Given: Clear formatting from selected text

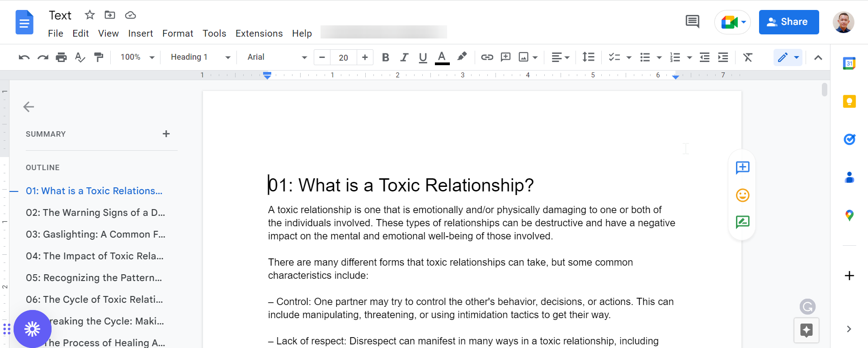Looking at the screenshot, I should coord(748,57).
